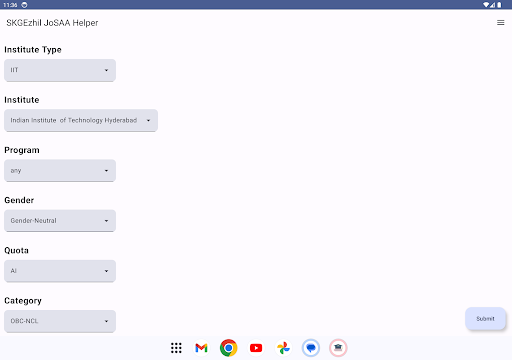512x360 pixels.
Task: Expand the Quota dropdown showing AI
Action: (60, 271)
